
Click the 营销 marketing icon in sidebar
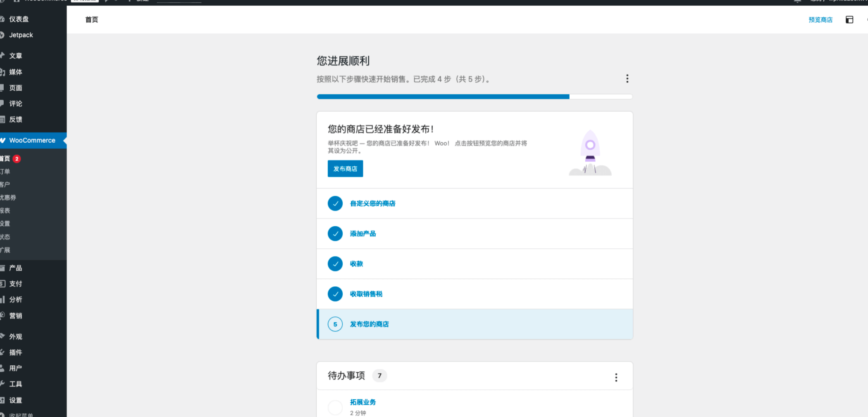pos(2,316)
